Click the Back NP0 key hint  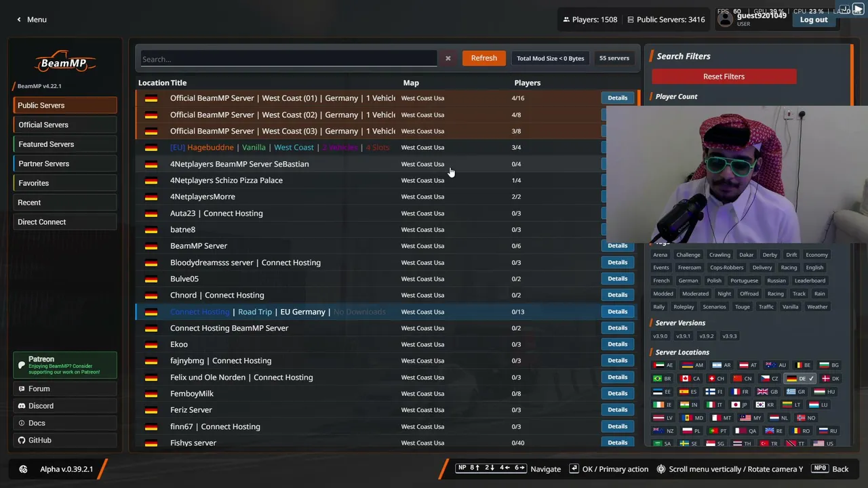(820, 468)
